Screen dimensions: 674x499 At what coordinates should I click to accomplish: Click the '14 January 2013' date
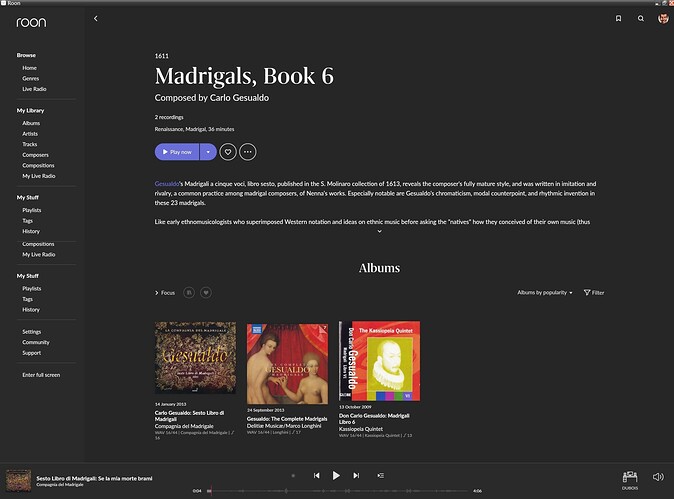coord(170,404)
